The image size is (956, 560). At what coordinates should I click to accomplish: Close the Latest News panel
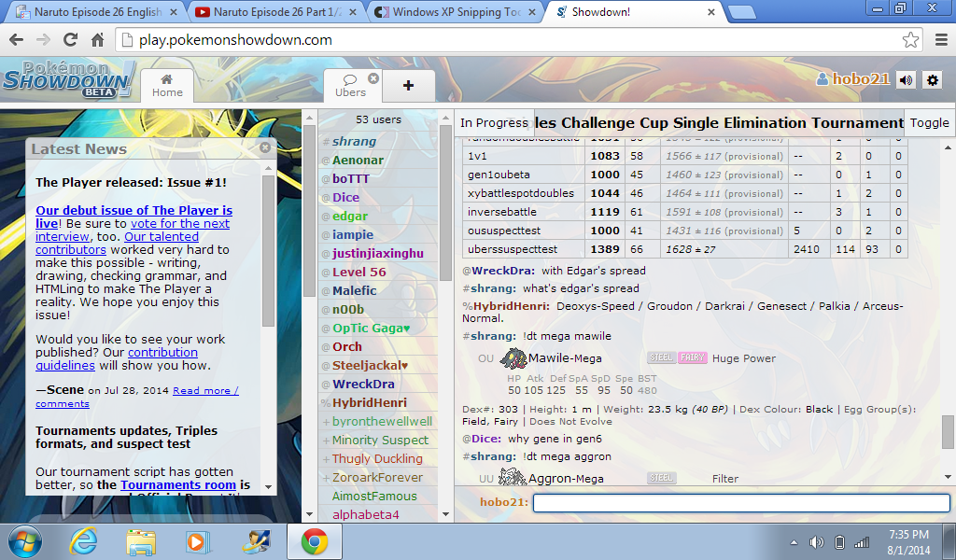pos(264,147)
